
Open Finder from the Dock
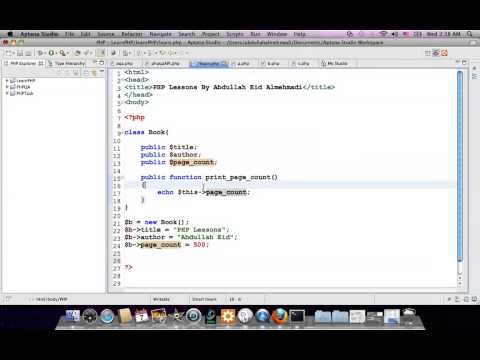click(x=72, y=316)
